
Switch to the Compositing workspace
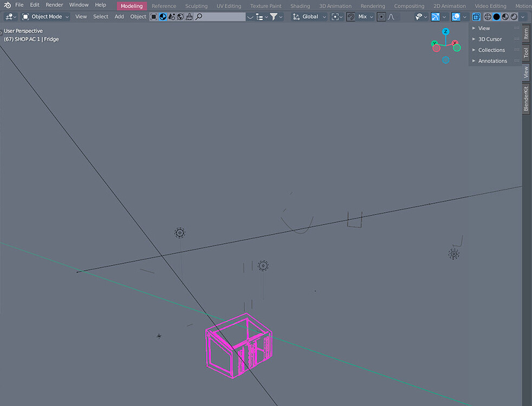[409, 6]
